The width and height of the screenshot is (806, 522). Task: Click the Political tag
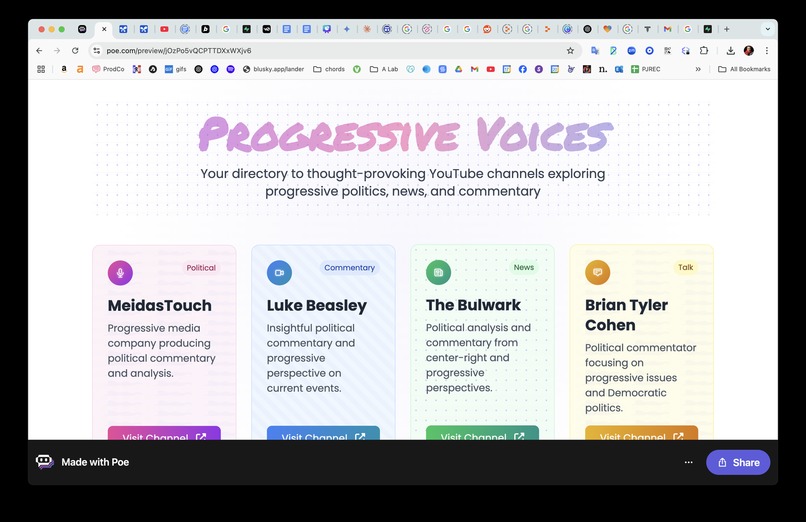click(201, 268)
